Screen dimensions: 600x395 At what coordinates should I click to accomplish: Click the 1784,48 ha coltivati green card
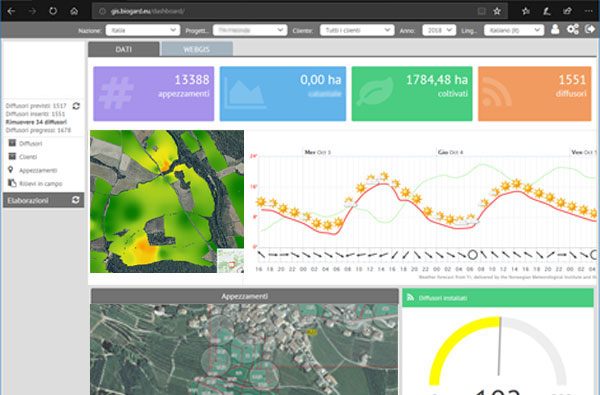coord(412,94)
